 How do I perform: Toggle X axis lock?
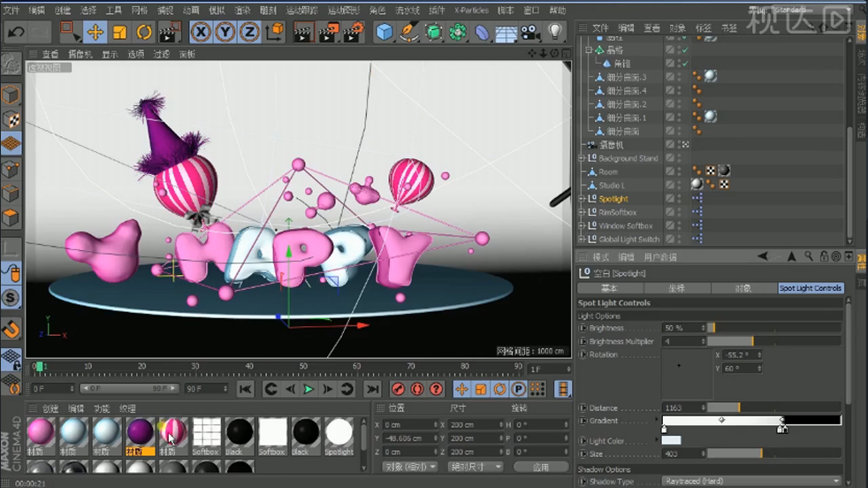(201, 32)
